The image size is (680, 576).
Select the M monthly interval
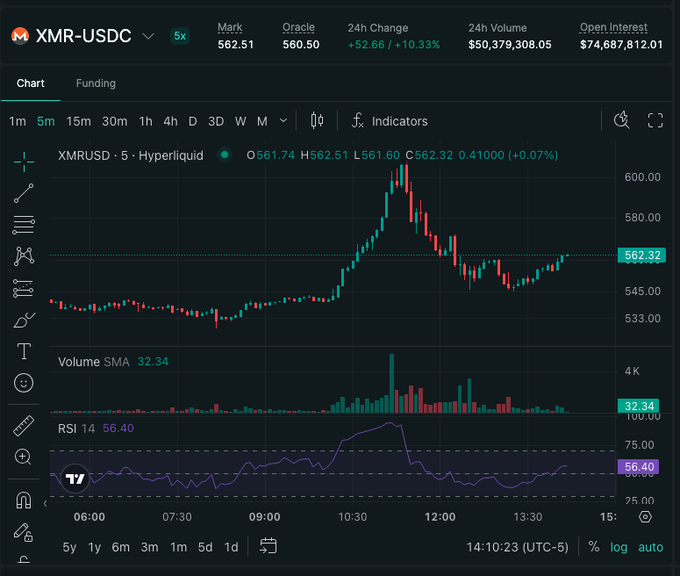262,121
